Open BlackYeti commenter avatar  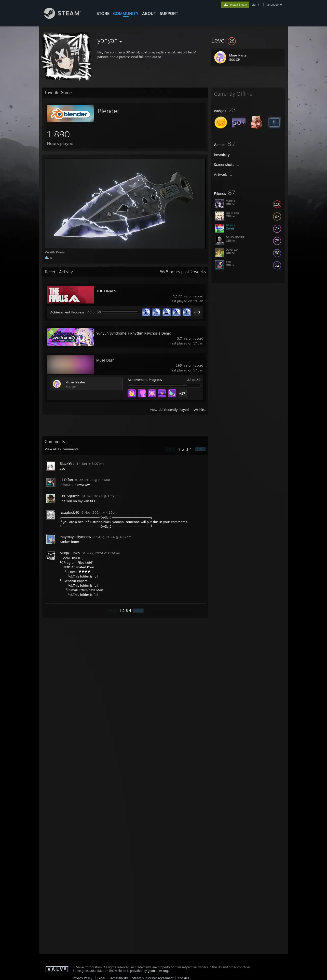[x=51, y=466]
